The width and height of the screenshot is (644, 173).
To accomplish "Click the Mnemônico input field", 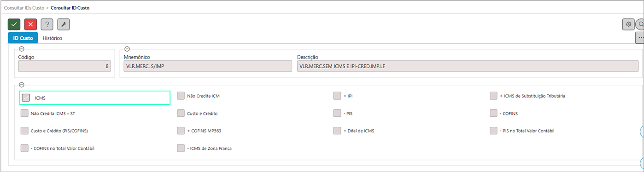I will click(208, 66).
